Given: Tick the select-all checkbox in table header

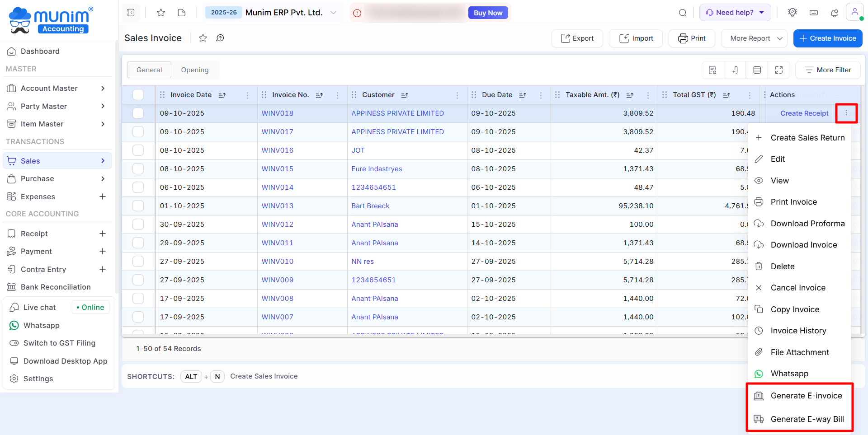Looking at the screenshot, I should click(x=138, y=95).
